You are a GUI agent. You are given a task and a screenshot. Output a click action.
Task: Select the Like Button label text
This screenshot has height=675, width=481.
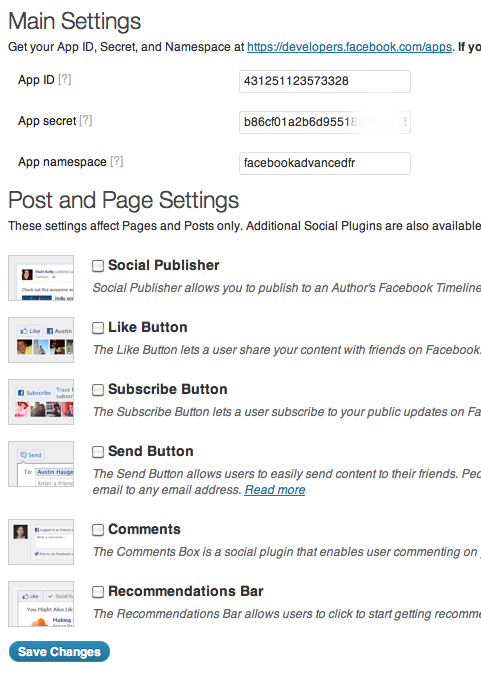click(148, 327)
